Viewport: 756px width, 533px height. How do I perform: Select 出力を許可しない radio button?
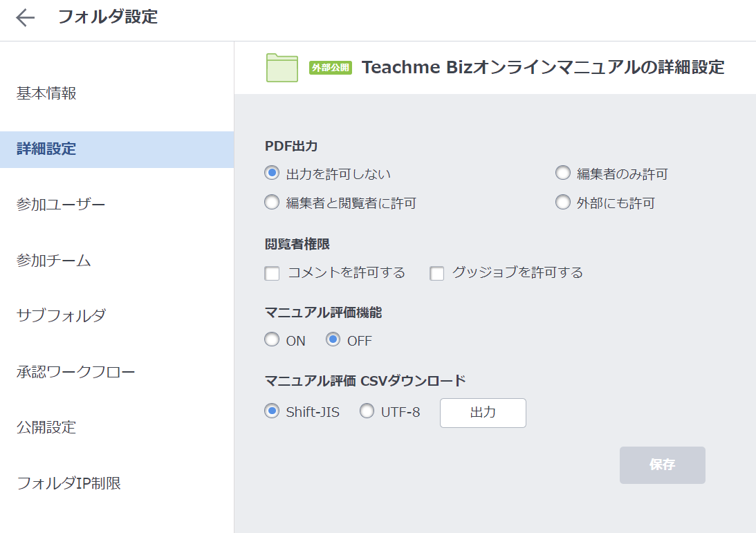273,173
